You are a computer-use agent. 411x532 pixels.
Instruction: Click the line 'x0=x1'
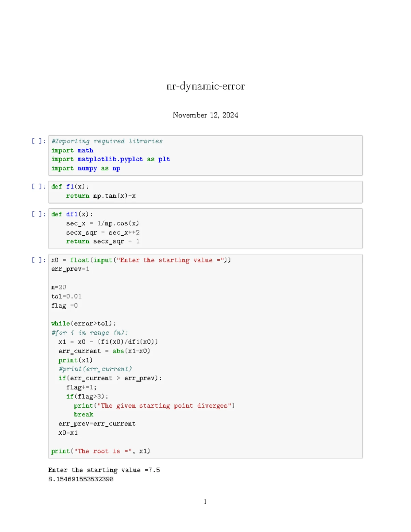(68, 433)
